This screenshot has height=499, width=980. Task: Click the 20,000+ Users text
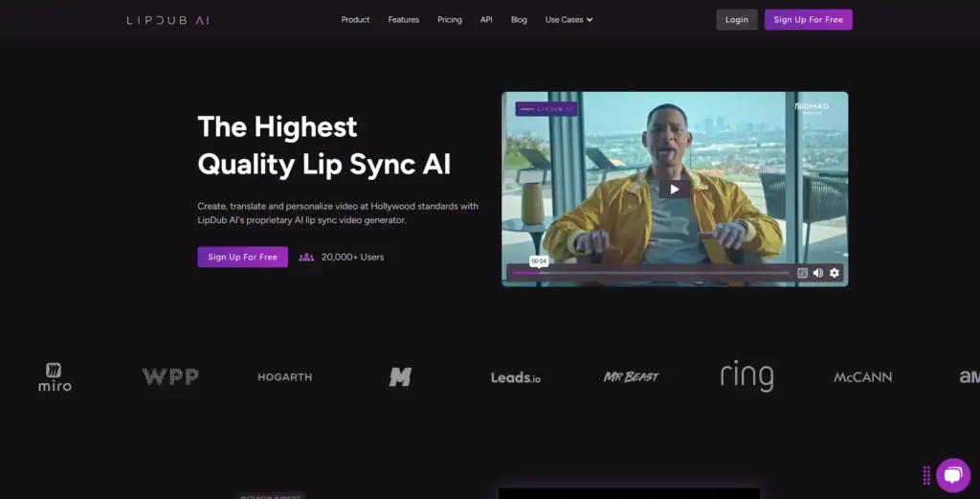(x=352, y=257)
